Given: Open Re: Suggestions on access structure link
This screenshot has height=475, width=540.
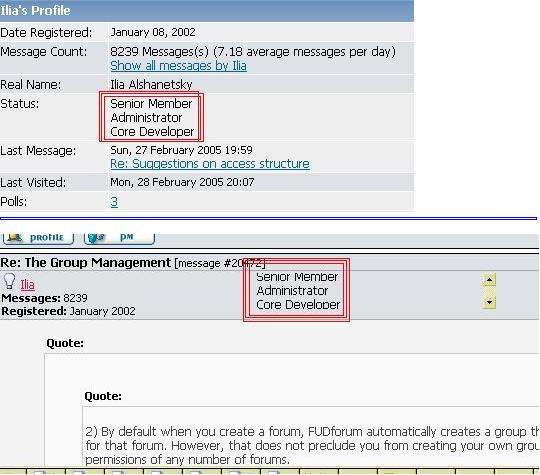Looking at the screenshot, I should pos(210,164).
